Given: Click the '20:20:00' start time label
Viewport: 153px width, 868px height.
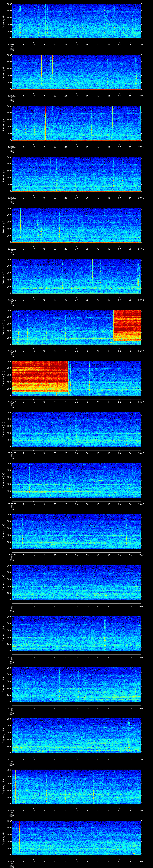Looking at the screenshot, I should tap(12, 249).
